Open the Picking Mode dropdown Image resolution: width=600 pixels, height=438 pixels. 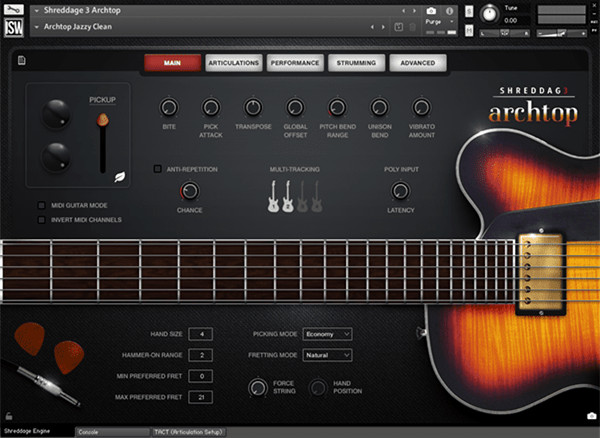point(327,333)
